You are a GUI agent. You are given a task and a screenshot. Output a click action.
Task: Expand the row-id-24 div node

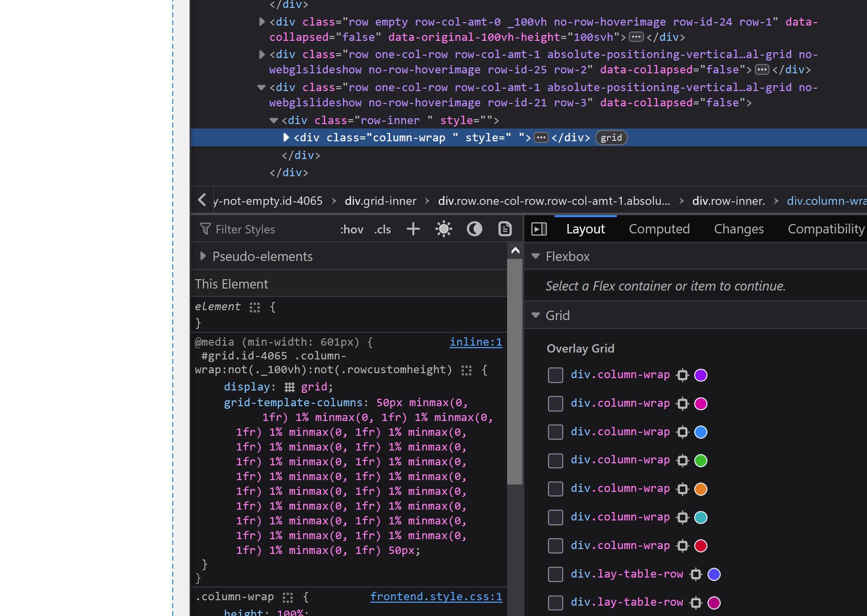pos(262,22)
